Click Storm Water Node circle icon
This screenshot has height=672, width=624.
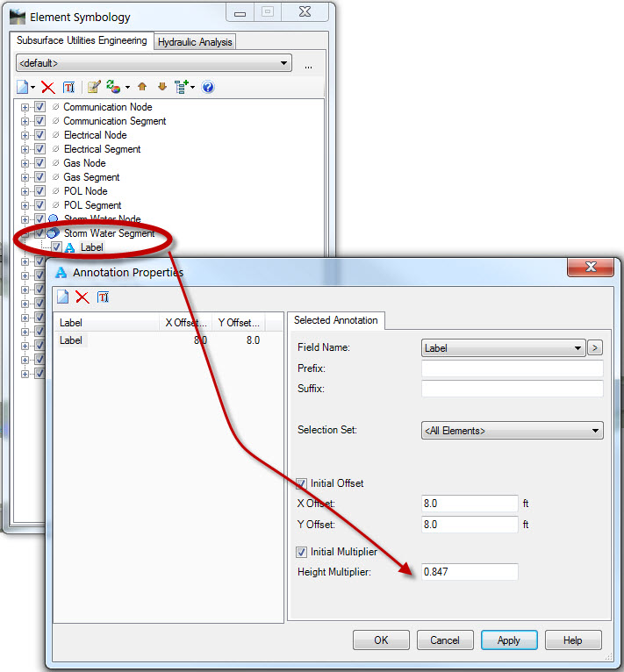point(54,218)
